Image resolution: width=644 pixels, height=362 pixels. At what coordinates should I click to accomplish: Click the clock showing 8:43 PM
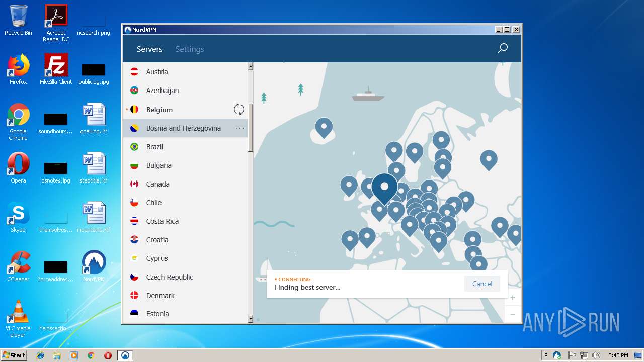point(618,355)
